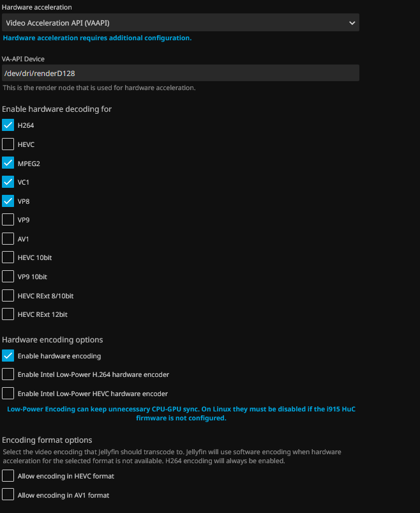Tick the VP9 10bit checkbox
Screen dimensions: 420x513
pos(8,277)
